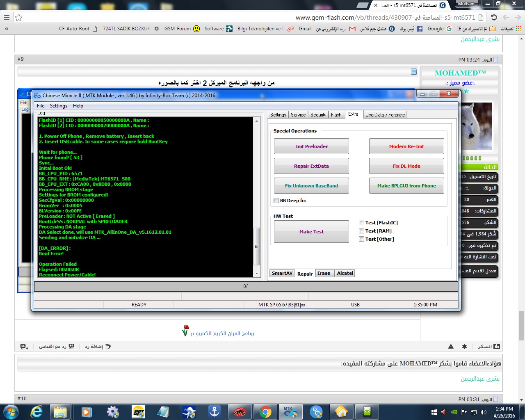Open the Google bookmark
Screen dimensions: 525x420
click(x=439, y=29)
